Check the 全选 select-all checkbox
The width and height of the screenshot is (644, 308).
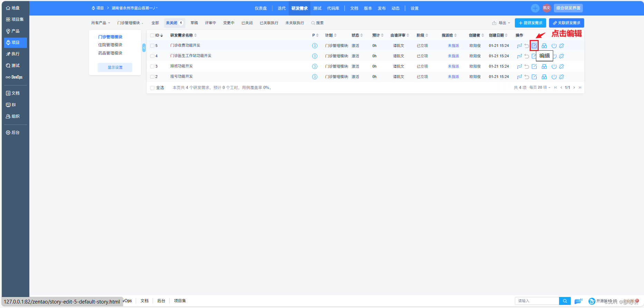tap(152, 88)
